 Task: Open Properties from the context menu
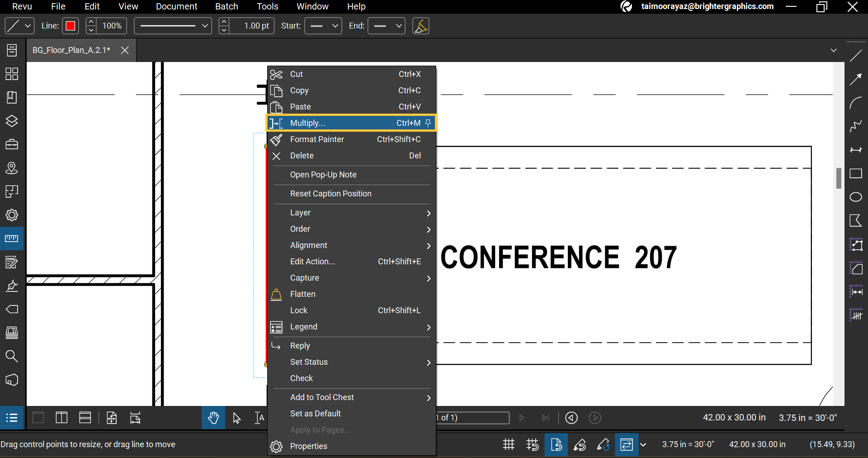coord(309,446)
